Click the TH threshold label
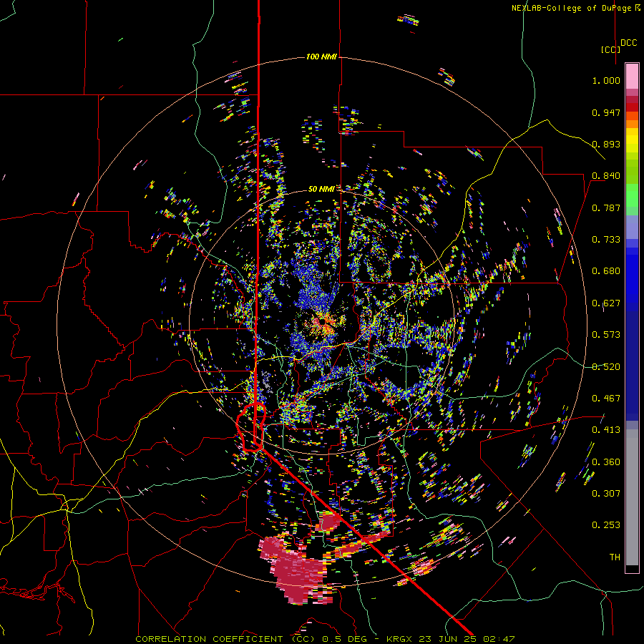Viewport: 644px width, 644px height. pos(615,557)
